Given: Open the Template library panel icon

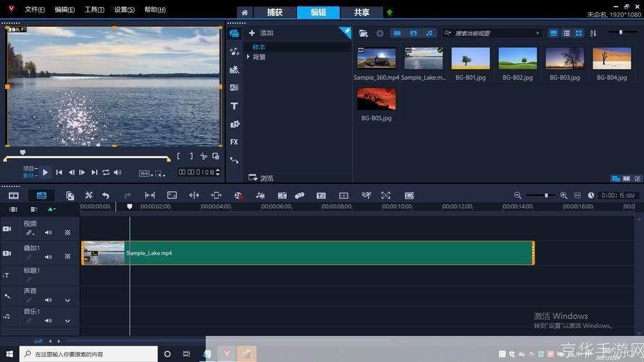Looking at the screenshot, I should tap(234, 70).
